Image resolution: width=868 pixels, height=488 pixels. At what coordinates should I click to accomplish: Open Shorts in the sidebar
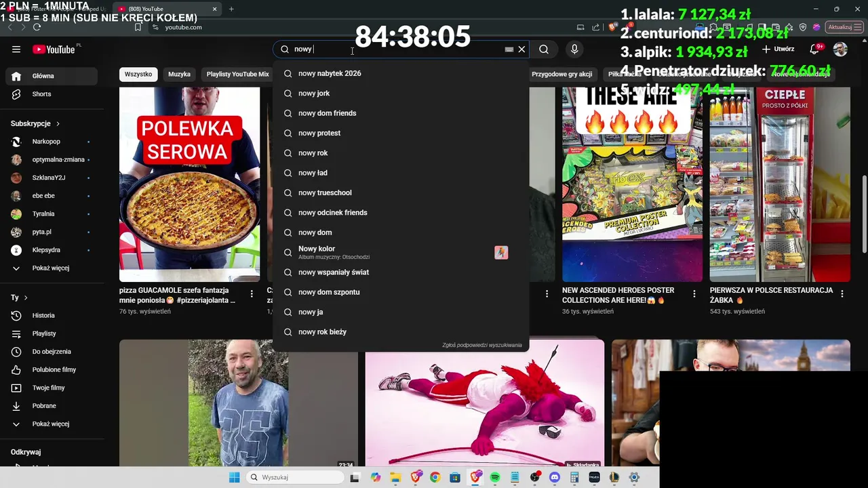[52, 94]
